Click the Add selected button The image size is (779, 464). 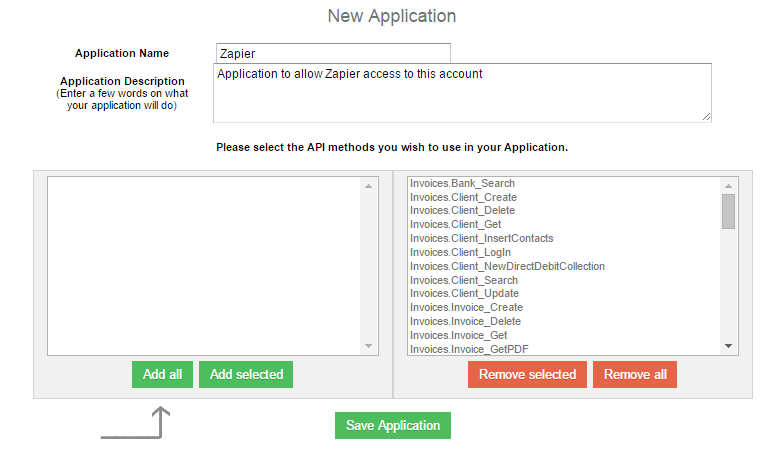[x=246, y=374]
